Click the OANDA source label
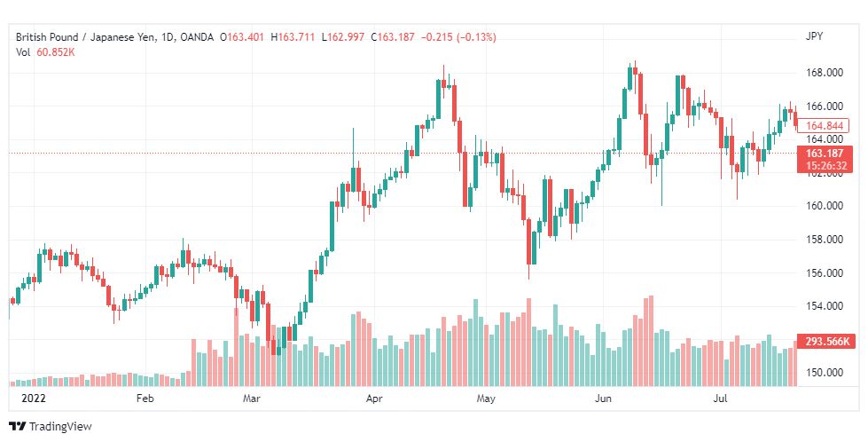Viewport: 868px width, 442px height. [x=197, y=37]
